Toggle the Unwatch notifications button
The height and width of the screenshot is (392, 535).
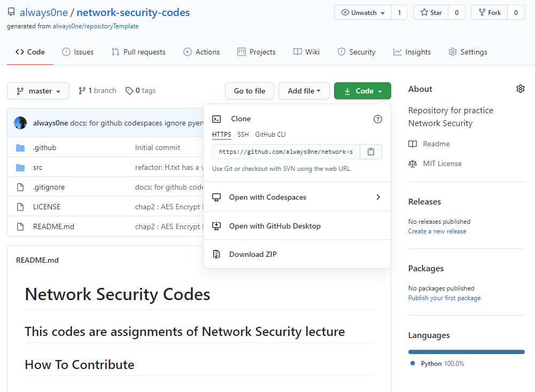pos(363,13)
